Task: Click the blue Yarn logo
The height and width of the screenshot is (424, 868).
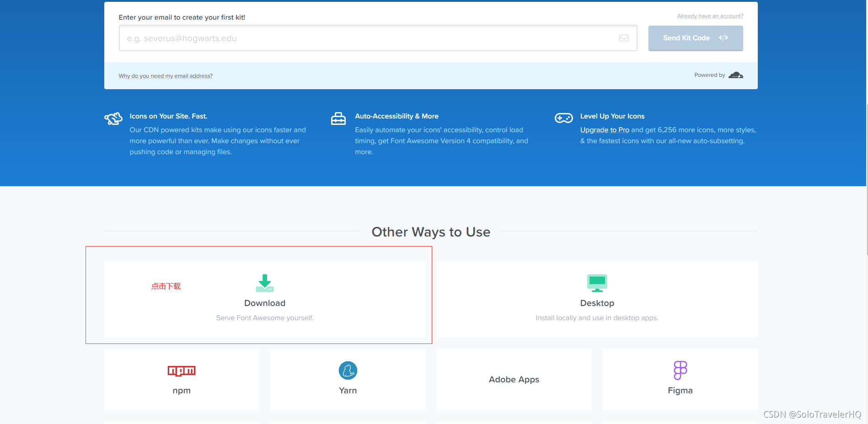Action: (x=348, y=370)
